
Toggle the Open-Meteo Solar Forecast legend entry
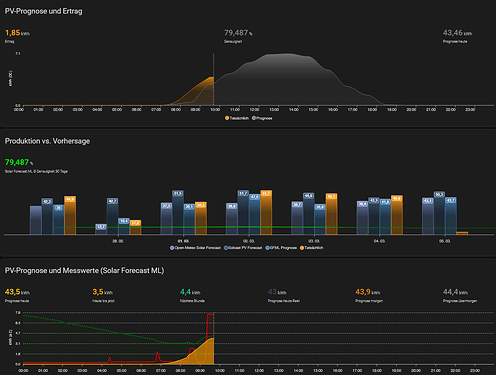pos(195,248)
